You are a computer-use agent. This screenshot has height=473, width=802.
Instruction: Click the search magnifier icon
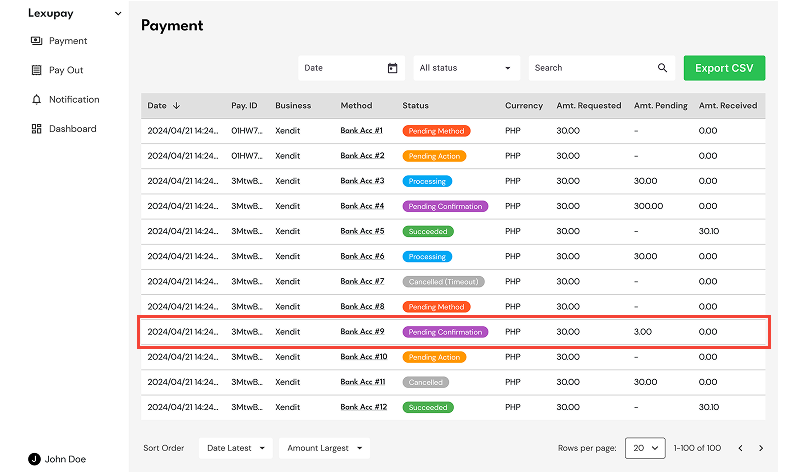(x=662, y=68)
